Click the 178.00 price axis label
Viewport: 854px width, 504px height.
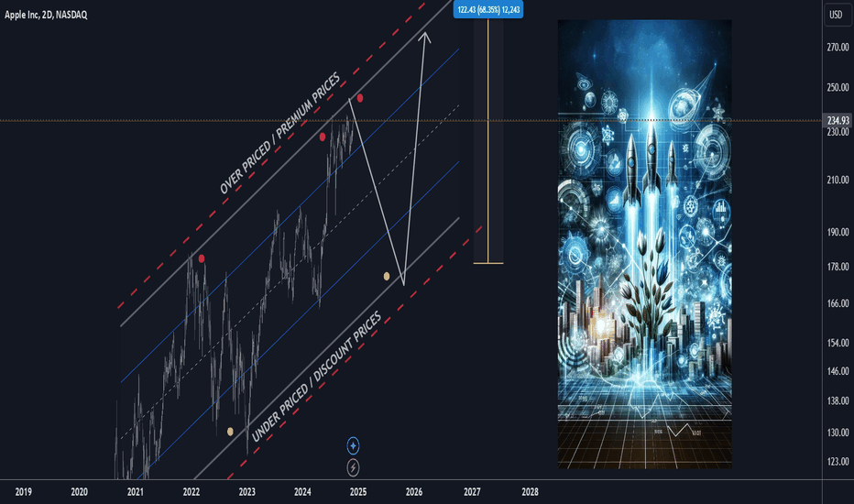838,267
